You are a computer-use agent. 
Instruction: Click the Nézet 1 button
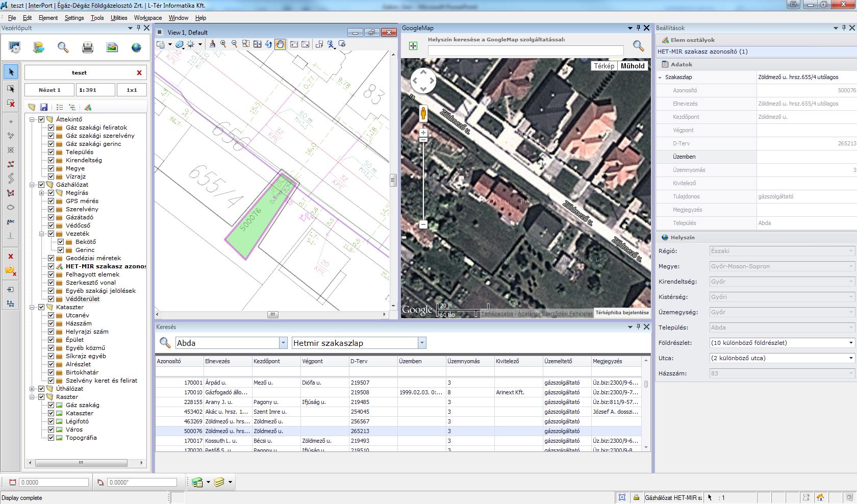(x=49, y=90)
